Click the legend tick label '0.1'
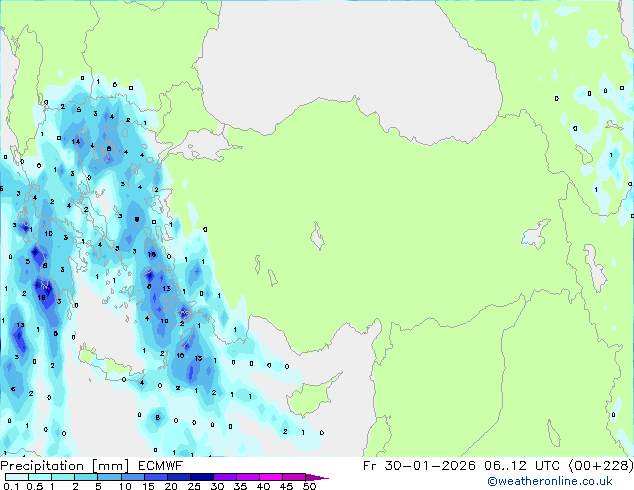Screen dimensions: 634x490 tap(12, 486)
